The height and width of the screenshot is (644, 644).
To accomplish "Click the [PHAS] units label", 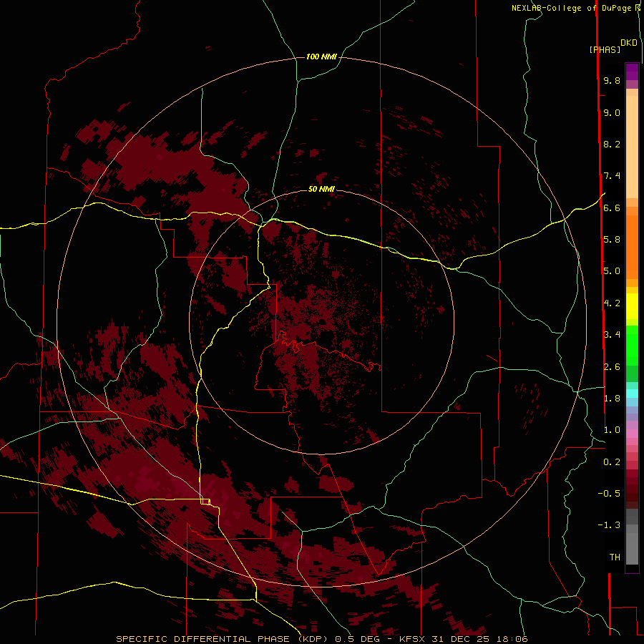I will click(x=605, y=50).
